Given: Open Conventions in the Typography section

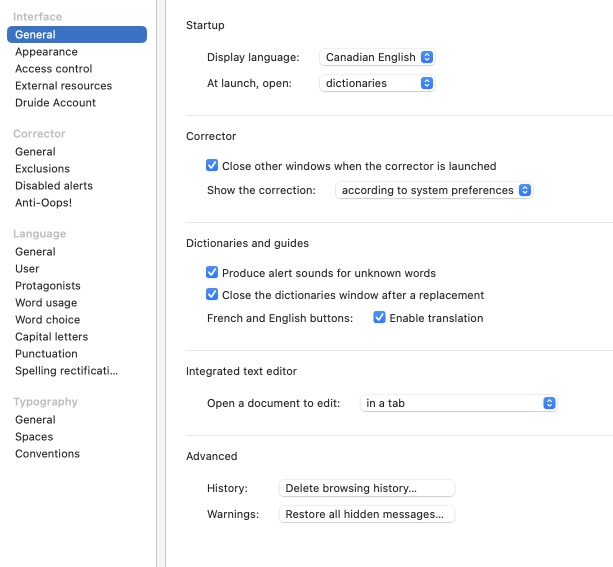Looking at the screenshot, I should pyautogui.click(x=47, y=454).
